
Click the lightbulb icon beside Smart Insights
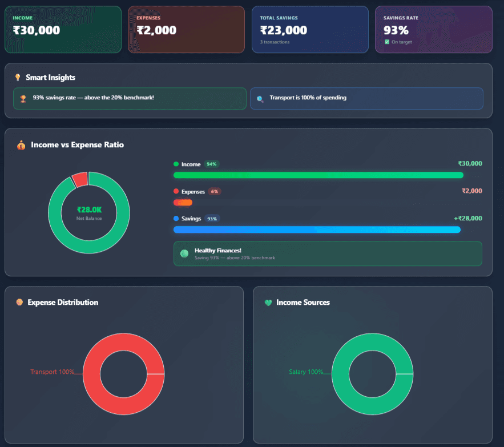18,77
